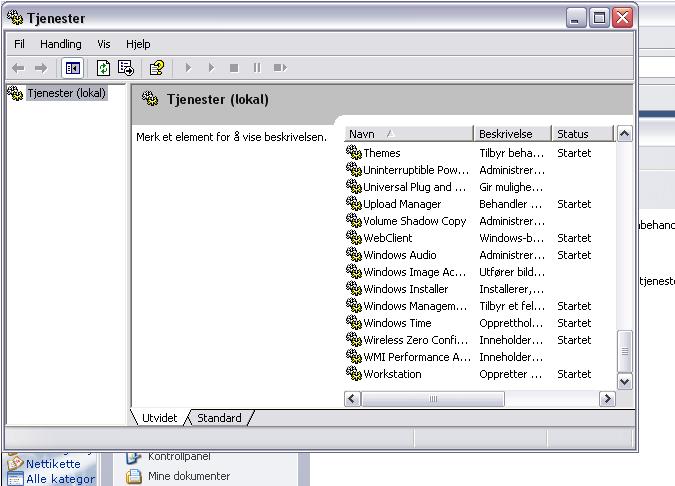Toggle the console tree show/hide icon
Viewport: 675px width, 486px height.
(72, 68)
